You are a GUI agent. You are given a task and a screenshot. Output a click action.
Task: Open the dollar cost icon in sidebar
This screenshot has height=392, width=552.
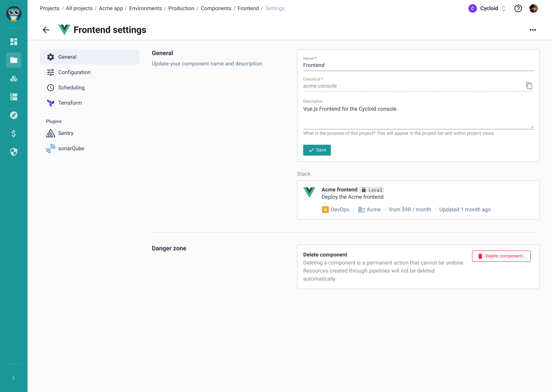[x=14, y=134]
